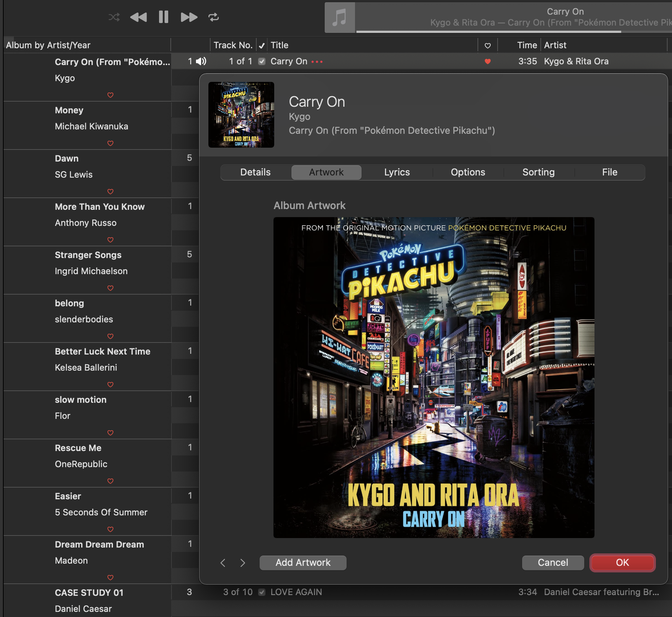Open the Lyrics tab

click(397, 172)
